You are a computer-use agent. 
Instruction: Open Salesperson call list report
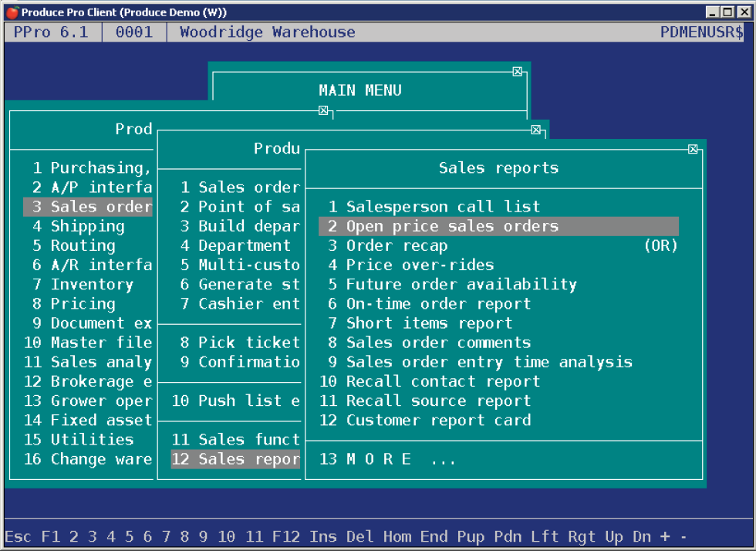click(x=442, y=207)
